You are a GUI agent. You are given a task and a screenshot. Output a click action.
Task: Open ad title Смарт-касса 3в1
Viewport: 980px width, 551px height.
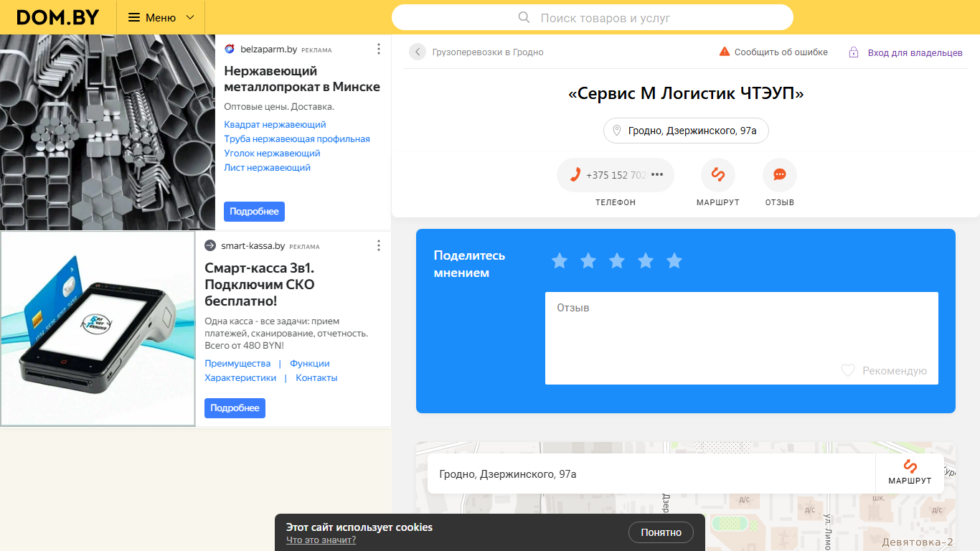pos(260,284)
